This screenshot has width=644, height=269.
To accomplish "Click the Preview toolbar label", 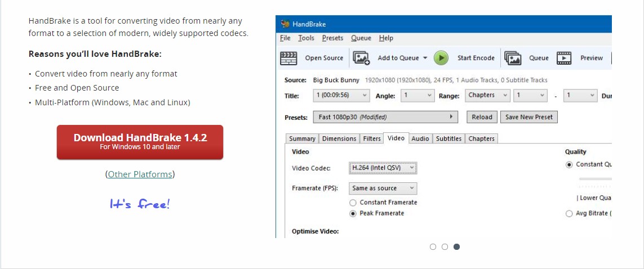I will [592, 58].
